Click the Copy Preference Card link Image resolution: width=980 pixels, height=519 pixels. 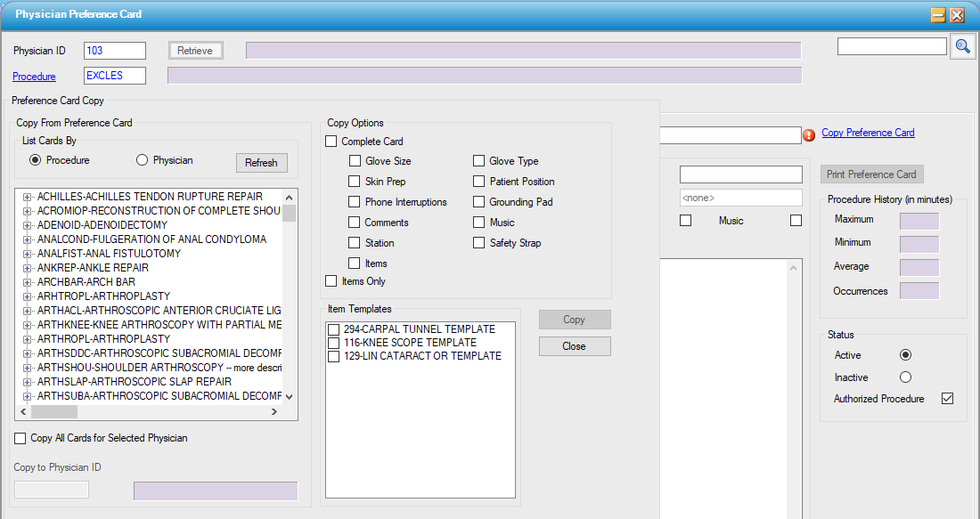pos(868,133)
